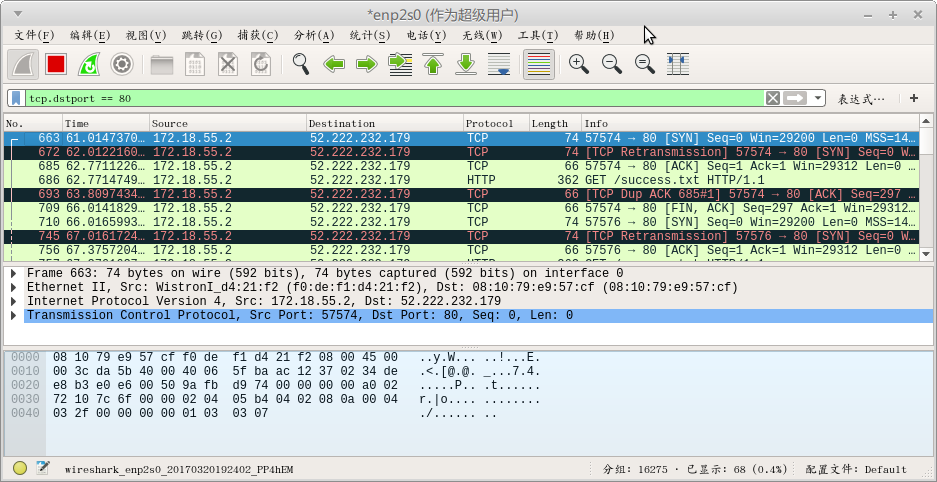
Task: Expand Internet Protocol Version 4 row
Action: pyautogui.click(x=14, y=301)
